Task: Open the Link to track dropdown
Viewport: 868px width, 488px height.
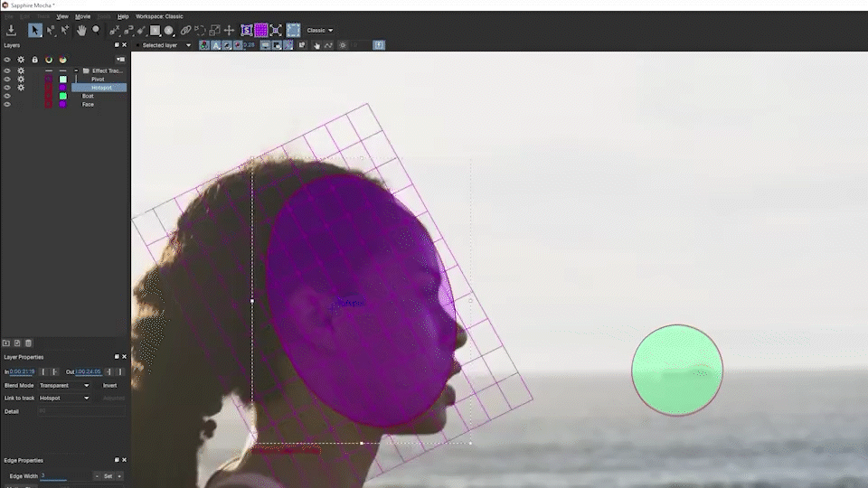Action: [x=64, y=399]
